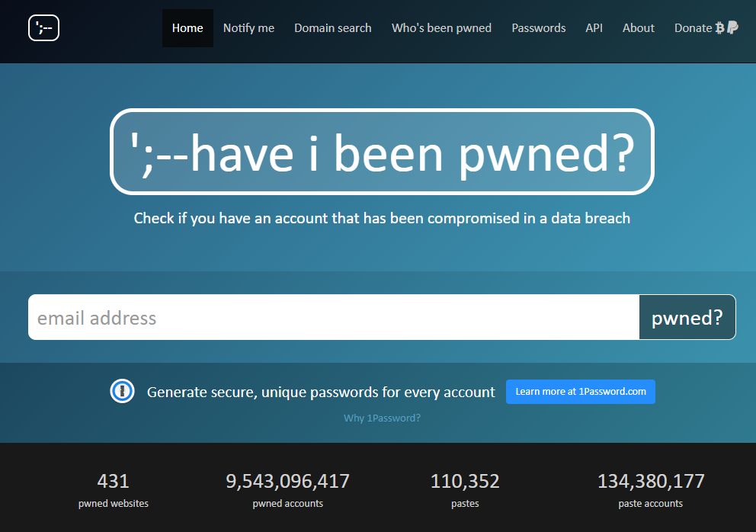Click the 134,380,177 paste accounts figure

click(x=651, y=481)
